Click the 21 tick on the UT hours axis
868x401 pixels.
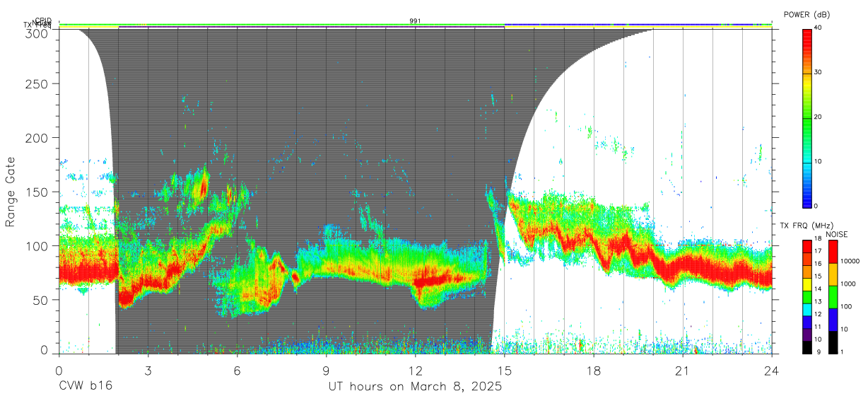click(x=683, y=370)
